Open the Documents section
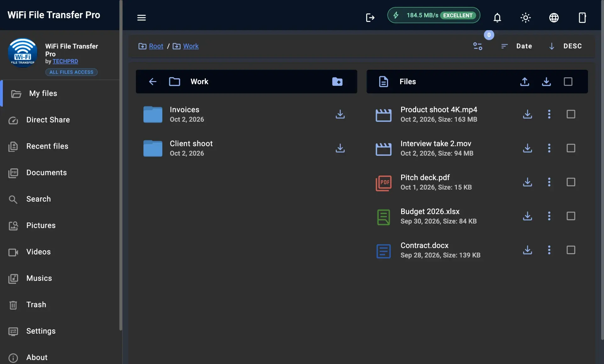This screenshot has height=364, width=604. click(60, 173)
